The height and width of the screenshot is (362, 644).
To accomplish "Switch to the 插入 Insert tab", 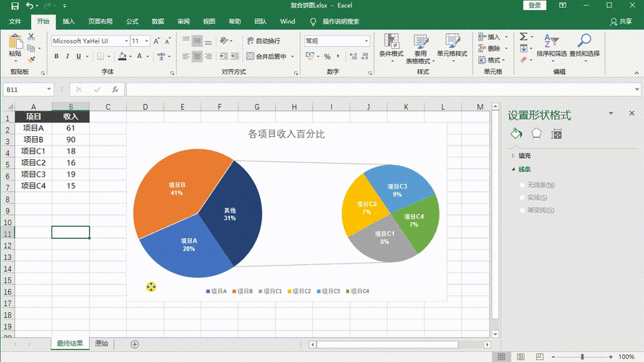I will click(69, 21).
